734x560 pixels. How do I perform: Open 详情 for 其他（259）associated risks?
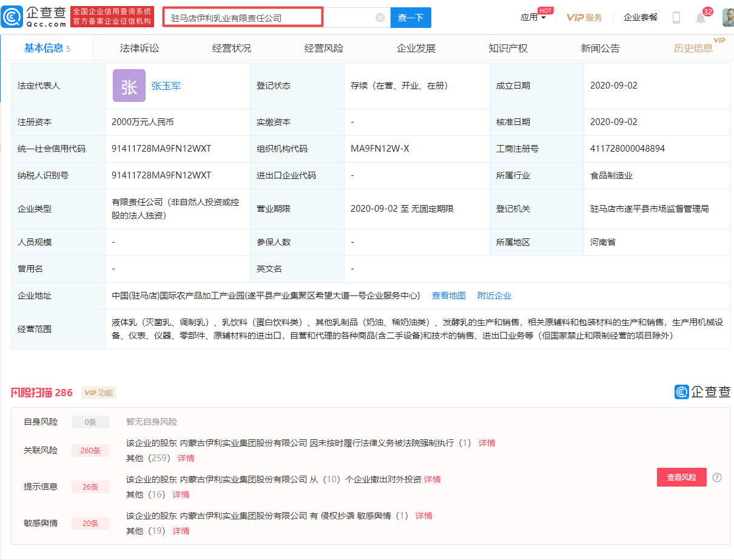point(186,459)
